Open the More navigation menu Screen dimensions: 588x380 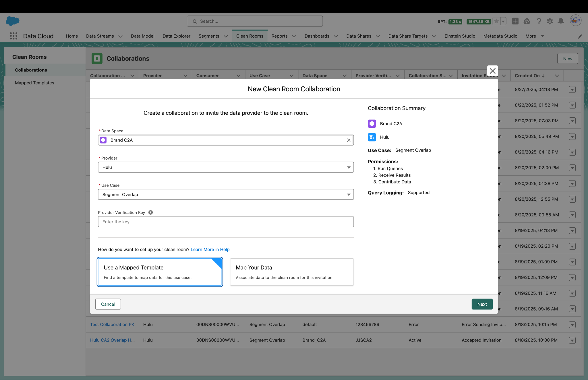click(535, 36)
